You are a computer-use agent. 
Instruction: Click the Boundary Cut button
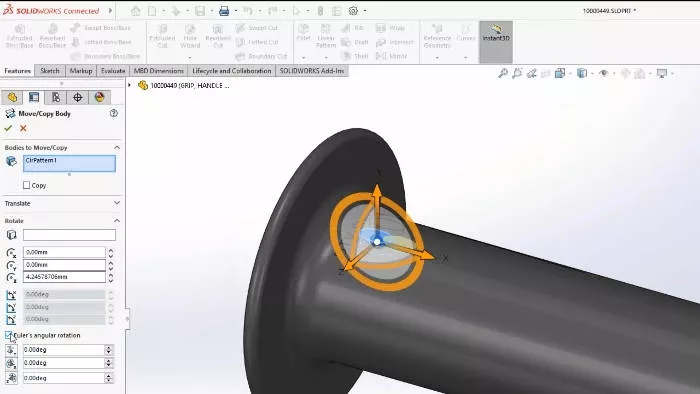click(x=262, y=56)
